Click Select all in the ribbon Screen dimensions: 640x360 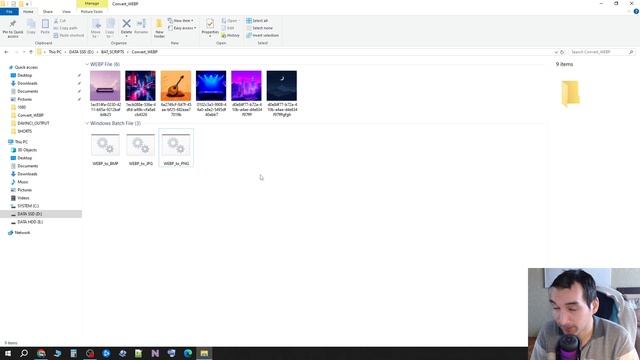(x=257, y=20)
